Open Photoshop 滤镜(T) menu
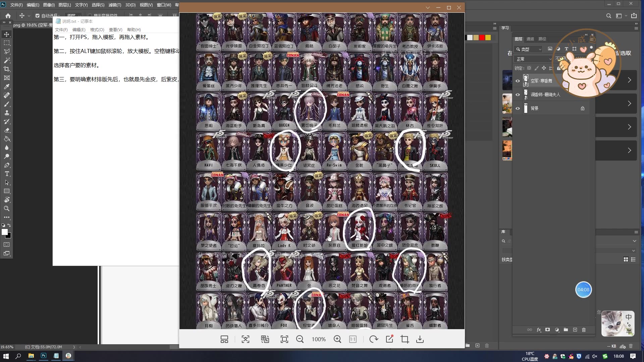The image size is (644, 362). pyautogui.click(x=115, y=5)
